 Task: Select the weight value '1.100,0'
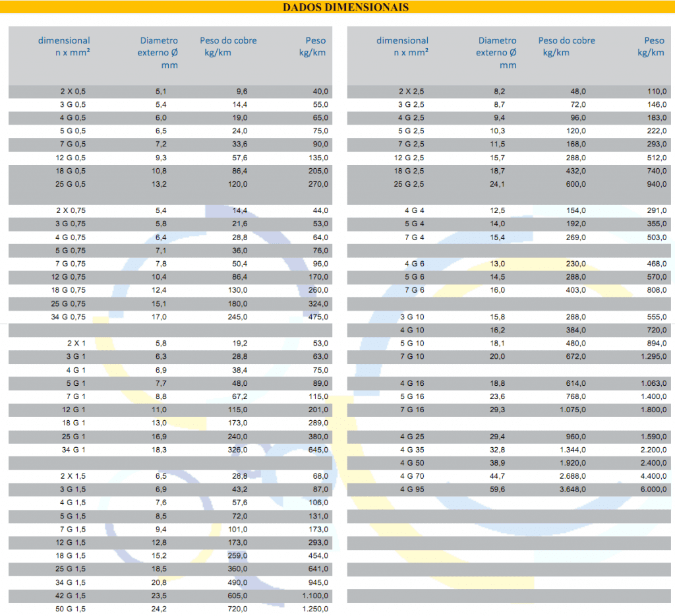coord(315,596)
